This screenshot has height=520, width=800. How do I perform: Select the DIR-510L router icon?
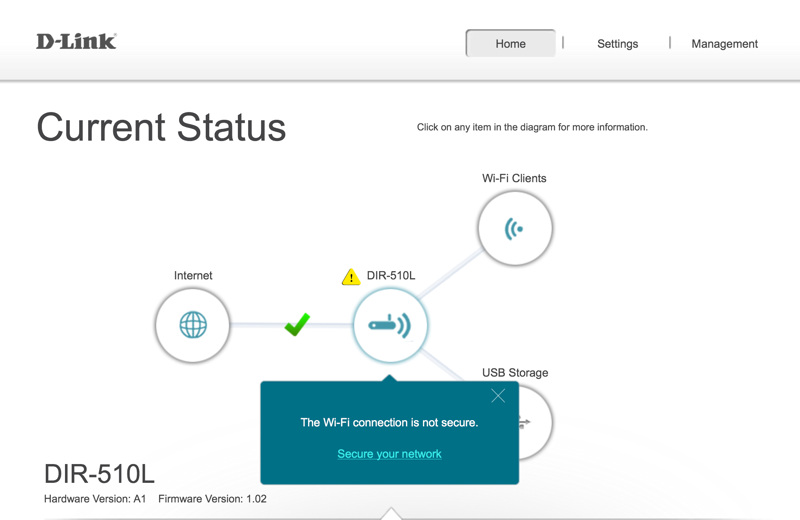coord(390,325)
